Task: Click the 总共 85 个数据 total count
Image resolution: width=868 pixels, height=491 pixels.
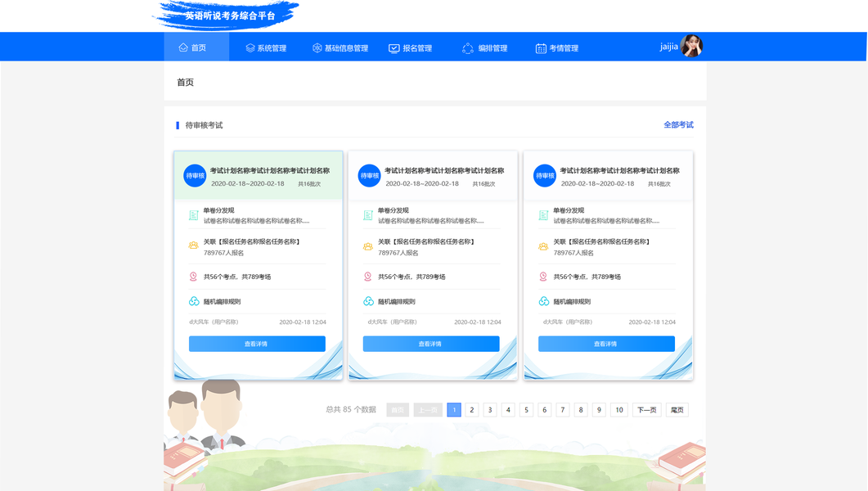Action: [351, 410]
